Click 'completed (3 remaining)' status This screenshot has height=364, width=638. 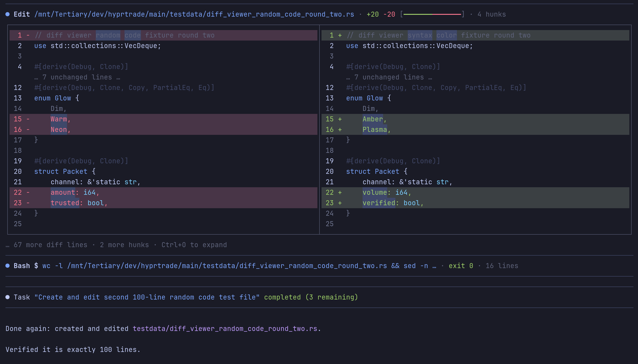pyautogui.click(x=311, y=297)
